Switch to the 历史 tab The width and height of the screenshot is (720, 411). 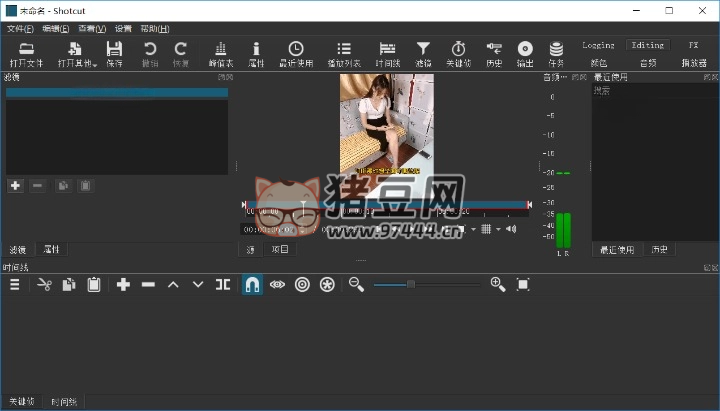660,249
